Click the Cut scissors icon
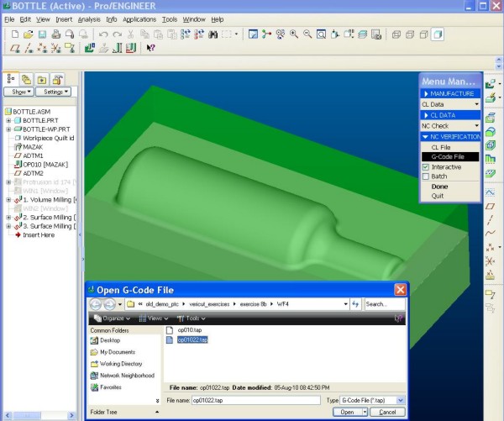 pos(130,34)
